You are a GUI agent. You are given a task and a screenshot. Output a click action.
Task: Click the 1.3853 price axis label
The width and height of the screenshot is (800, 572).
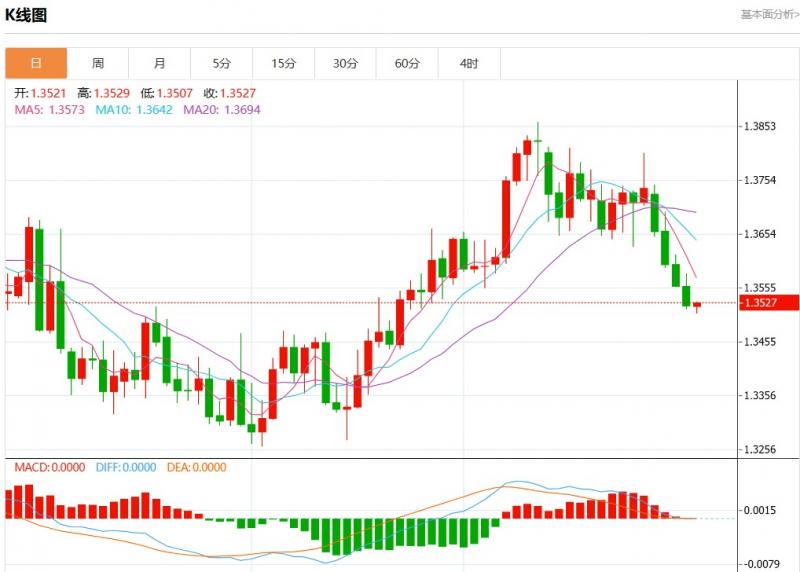point(761,127)
